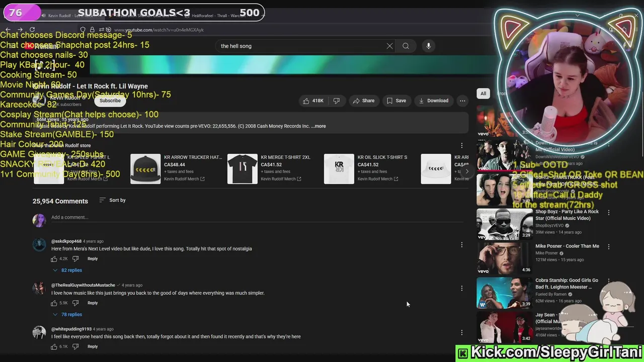Share the Kevin Rudolf video
The width and height of the screenshot is (644, 362).
(364, 101)
